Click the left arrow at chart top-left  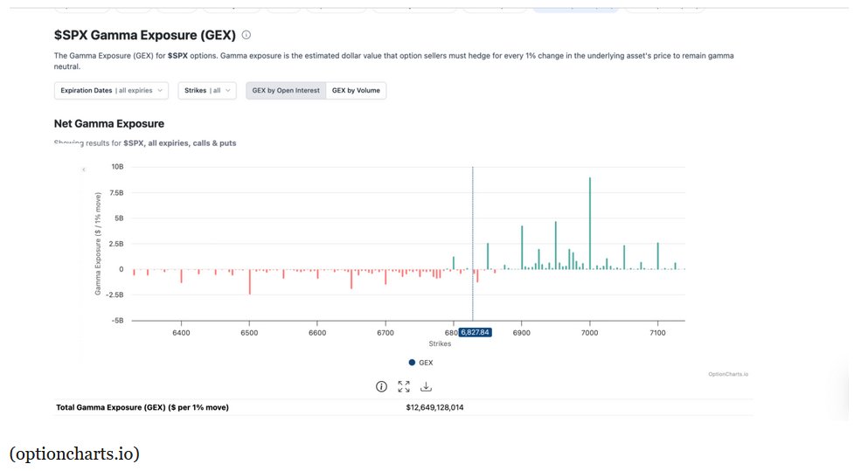point(84,170)
